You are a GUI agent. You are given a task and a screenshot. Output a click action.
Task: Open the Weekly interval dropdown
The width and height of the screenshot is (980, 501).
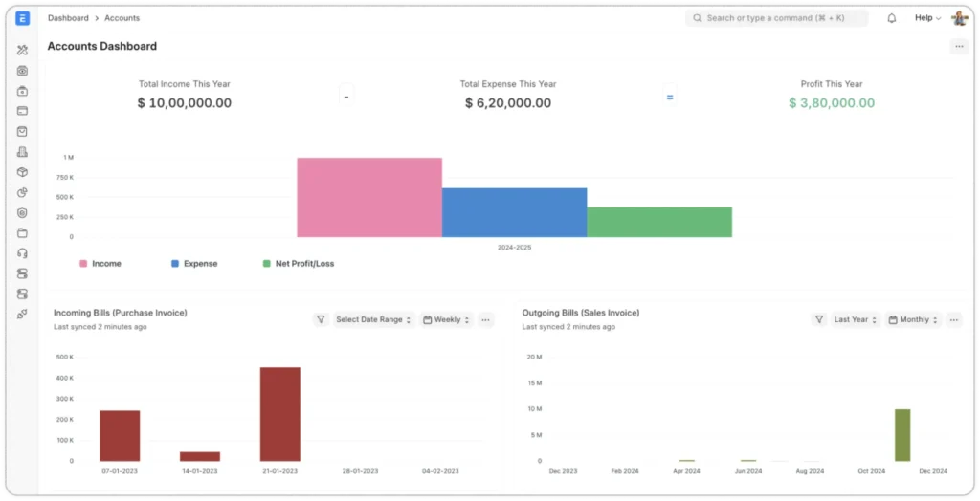(447, 320)
